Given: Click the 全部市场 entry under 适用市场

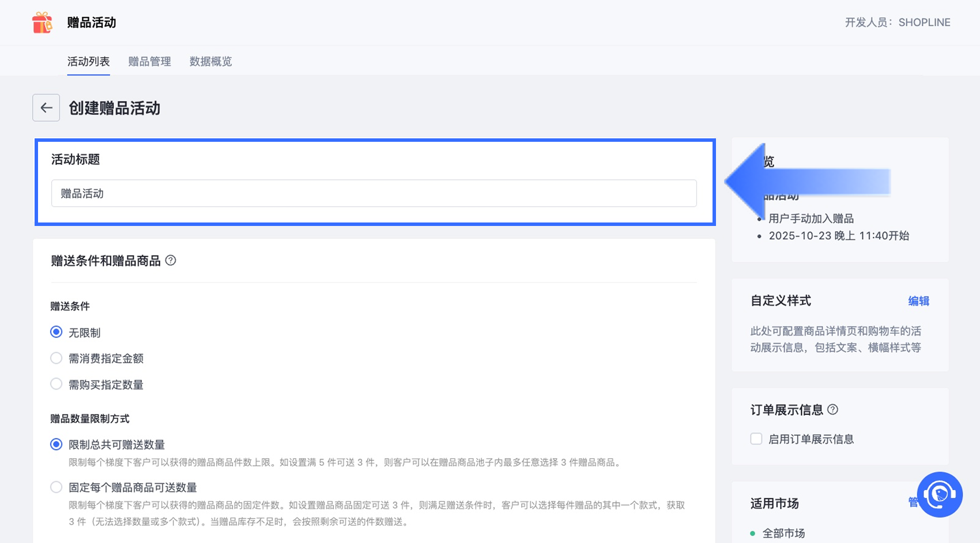Looking at the screenshot, I should pyautogui.click(x=783, y=533).
